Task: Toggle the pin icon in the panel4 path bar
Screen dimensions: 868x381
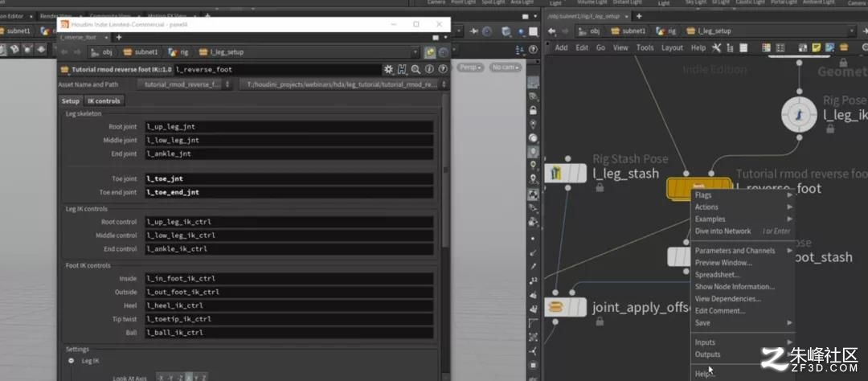Action: click(x=429, y=52)
